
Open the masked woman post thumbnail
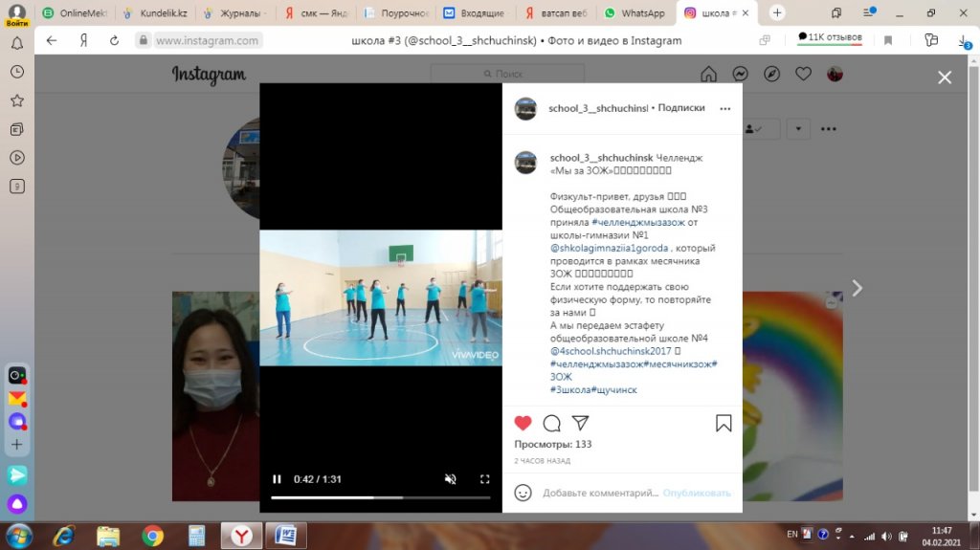click(x=215, y=396)
